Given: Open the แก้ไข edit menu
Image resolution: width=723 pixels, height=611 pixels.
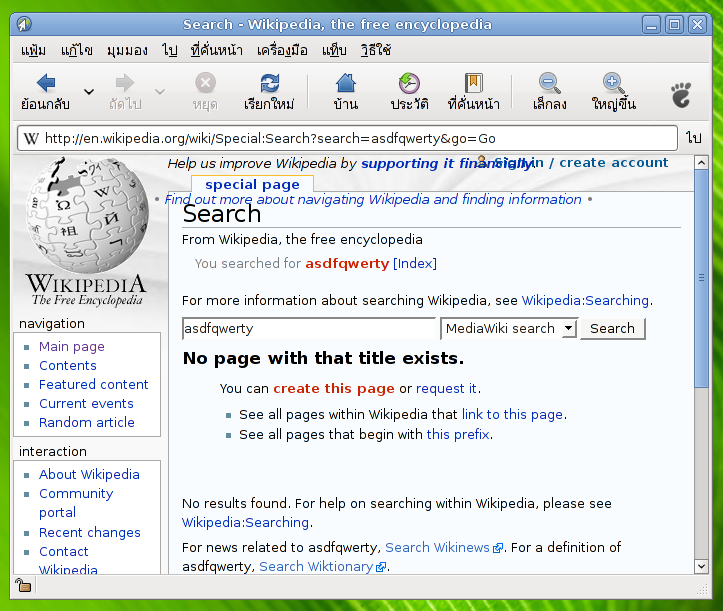Looking at the screenshot, I should 77,50.
